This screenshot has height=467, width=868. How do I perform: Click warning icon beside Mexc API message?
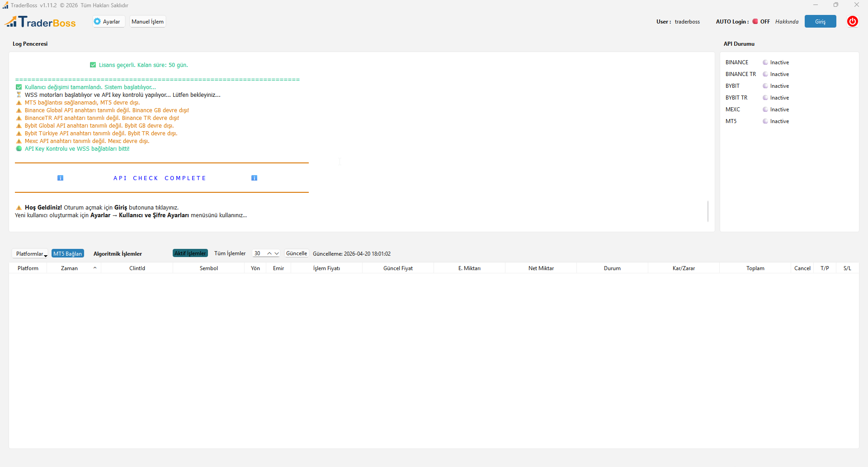(x=19, y=141)
